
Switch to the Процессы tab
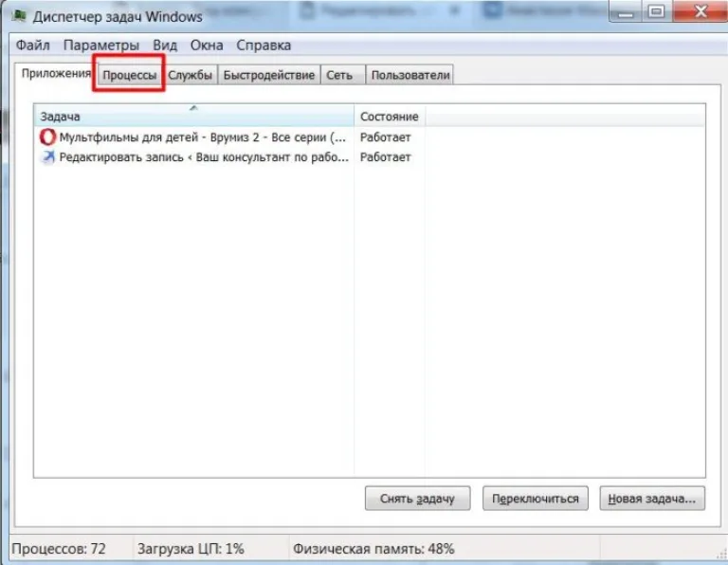click(x=129, y=75)
